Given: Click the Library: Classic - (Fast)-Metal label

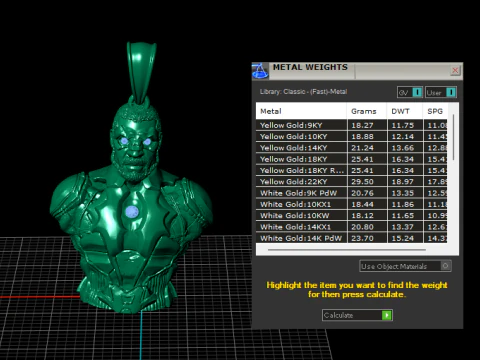Looking at the screenshot, I should click(x=303, y=92).
